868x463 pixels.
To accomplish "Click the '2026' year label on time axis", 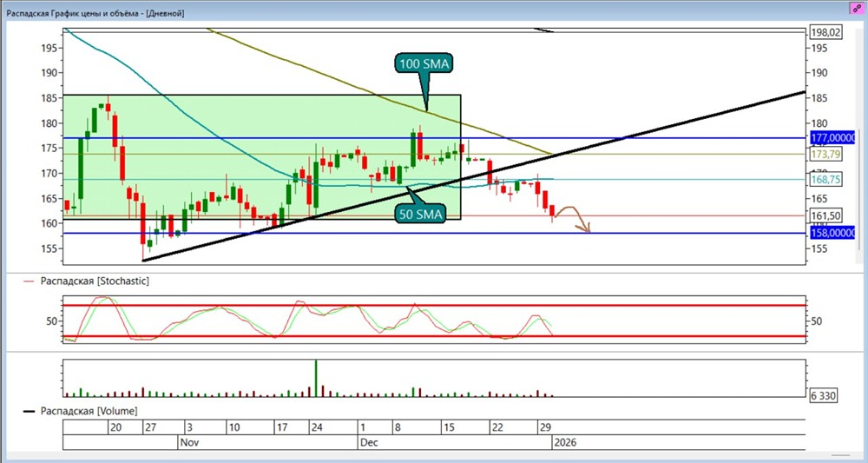I will [x=565, y=442].
